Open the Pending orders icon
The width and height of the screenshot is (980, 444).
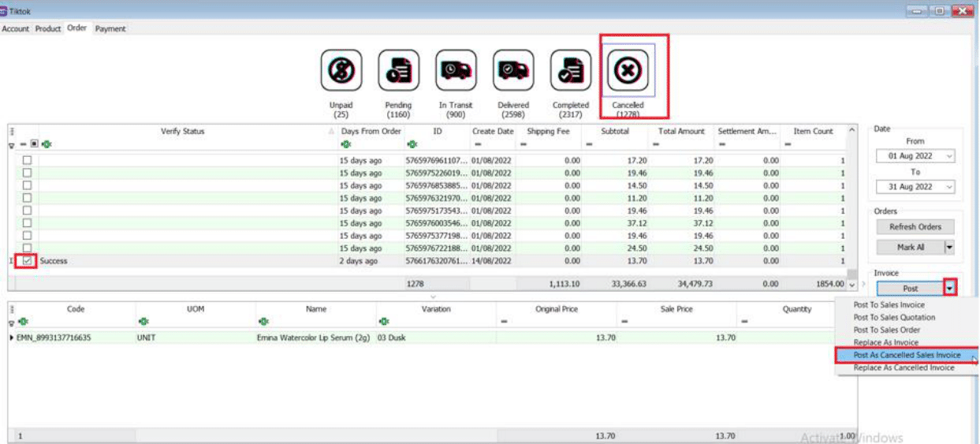pos(398,70)
